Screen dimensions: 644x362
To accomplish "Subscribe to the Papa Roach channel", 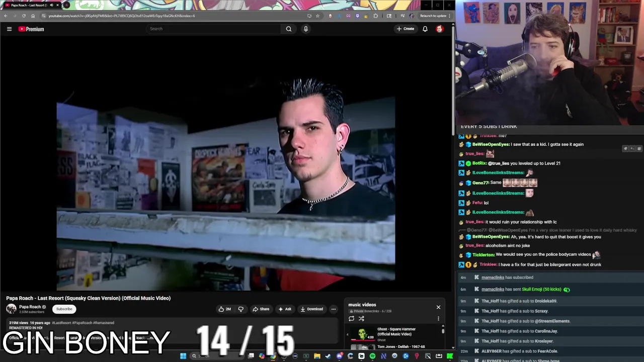I will click(64, 309).
